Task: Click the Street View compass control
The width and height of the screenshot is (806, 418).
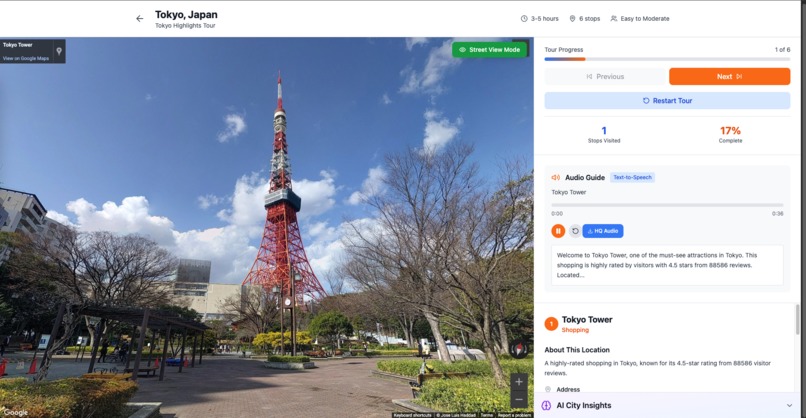Action: coord(519,349)
